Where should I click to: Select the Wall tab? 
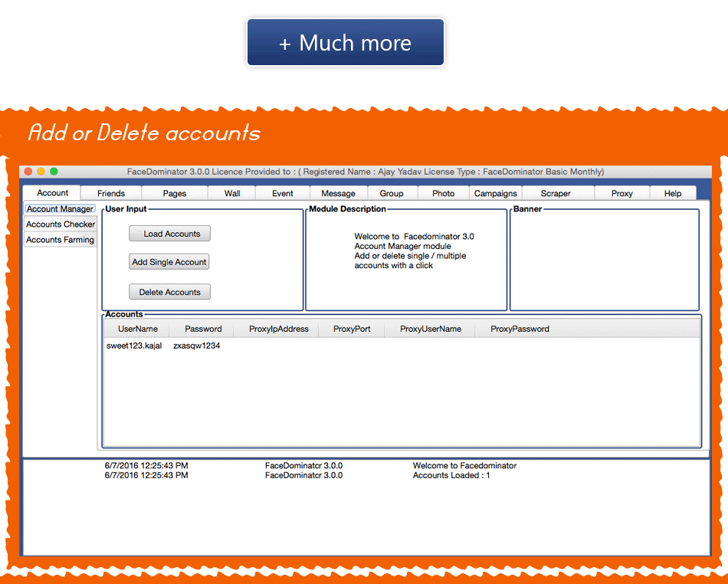pyautogui.click(x=232, y=193)
